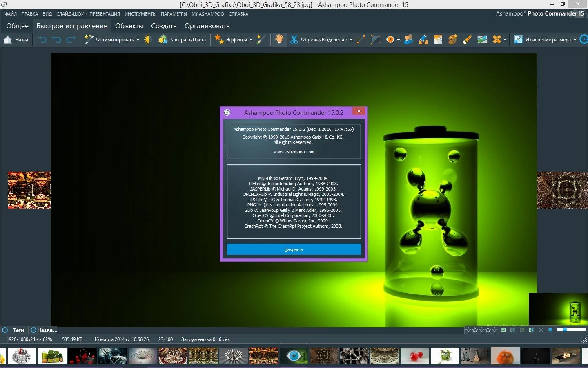Switch to the Создать tab
Screen dimensions: 588x368
pos(164,26)
